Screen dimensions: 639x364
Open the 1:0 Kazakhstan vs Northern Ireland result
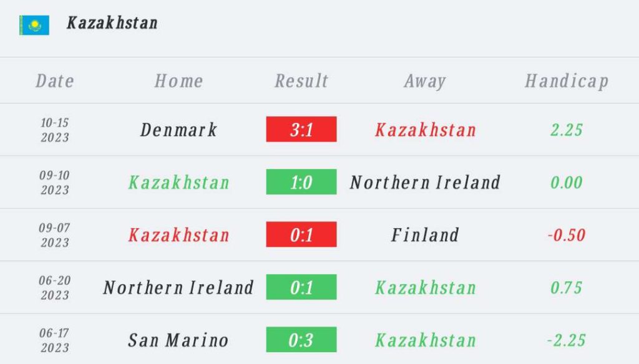(x=301, y=181)
